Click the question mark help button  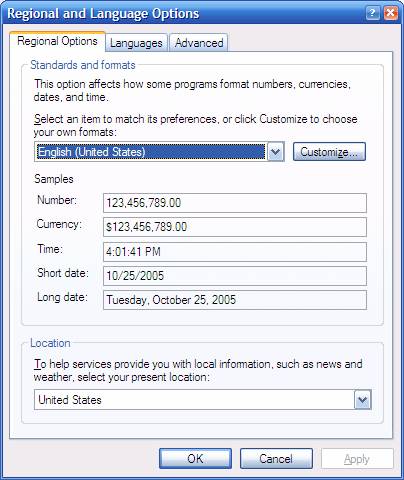click(x=373, y=13)
